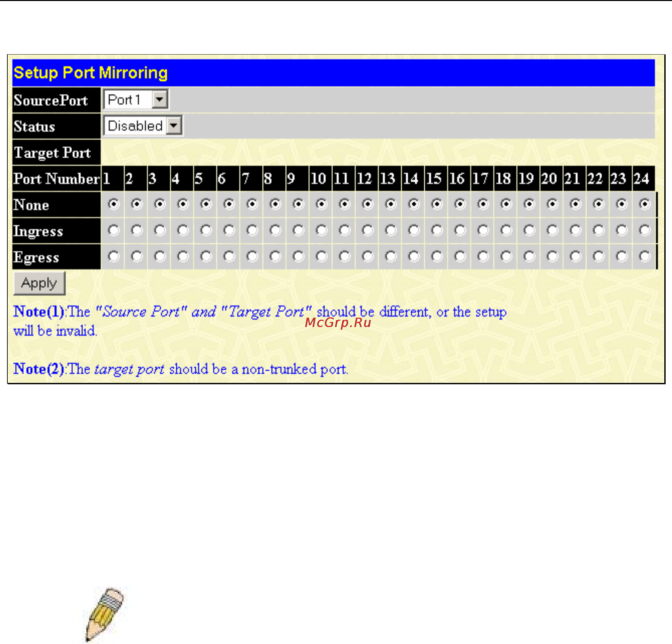This screenshot has height=644, width=672.
Task: Select Egress radio for port 19
Action: (x=529, y=256)
